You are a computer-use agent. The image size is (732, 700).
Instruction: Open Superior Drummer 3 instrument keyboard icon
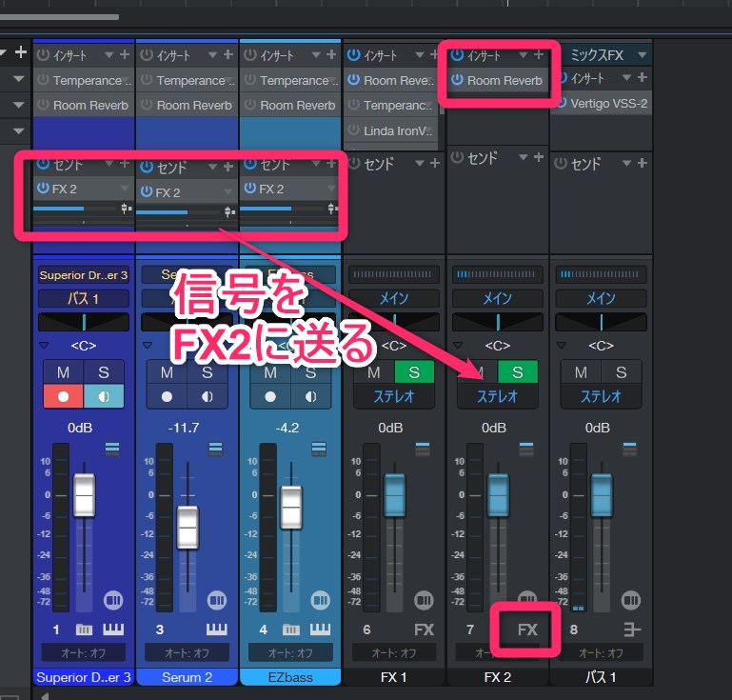pos(114,630)
